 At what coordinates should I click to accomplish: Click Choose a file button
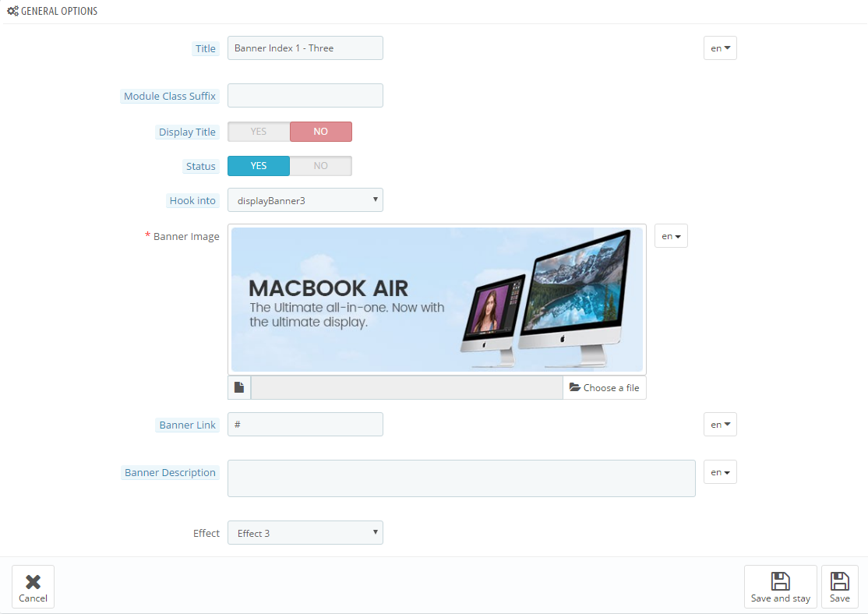(x=605, y=387)
